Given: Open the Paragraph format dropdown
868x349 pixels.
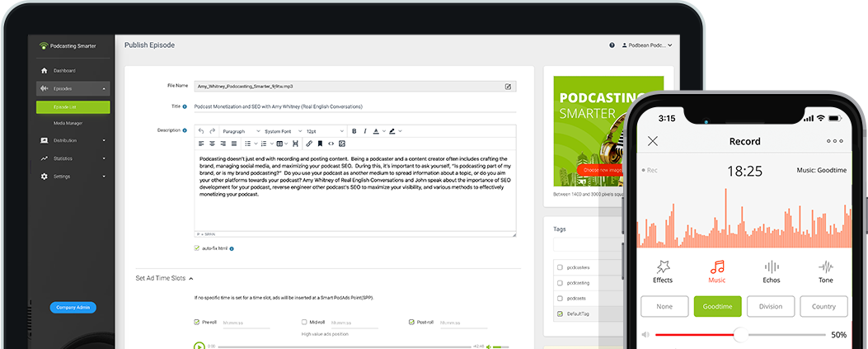Looking at the screenshot, I should pos(241,131).
